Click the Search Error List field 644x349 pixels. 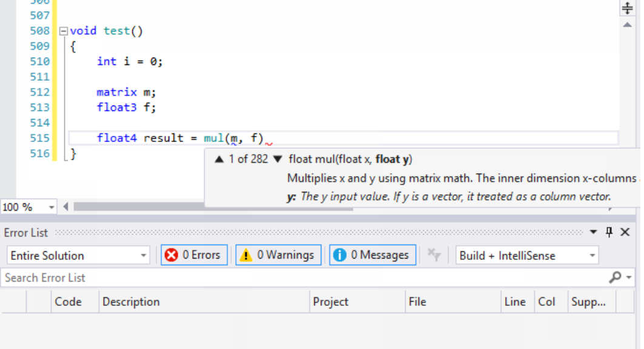(303, 278)
